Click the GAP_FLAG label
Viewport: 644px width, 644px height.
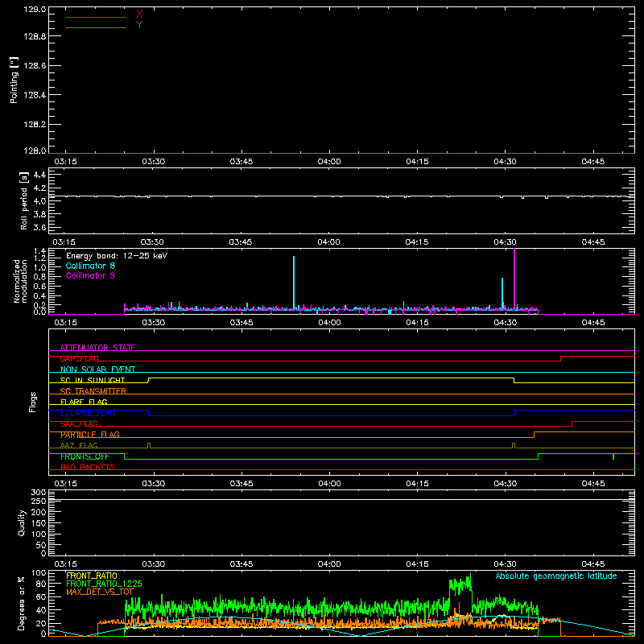tap(79, 358)
